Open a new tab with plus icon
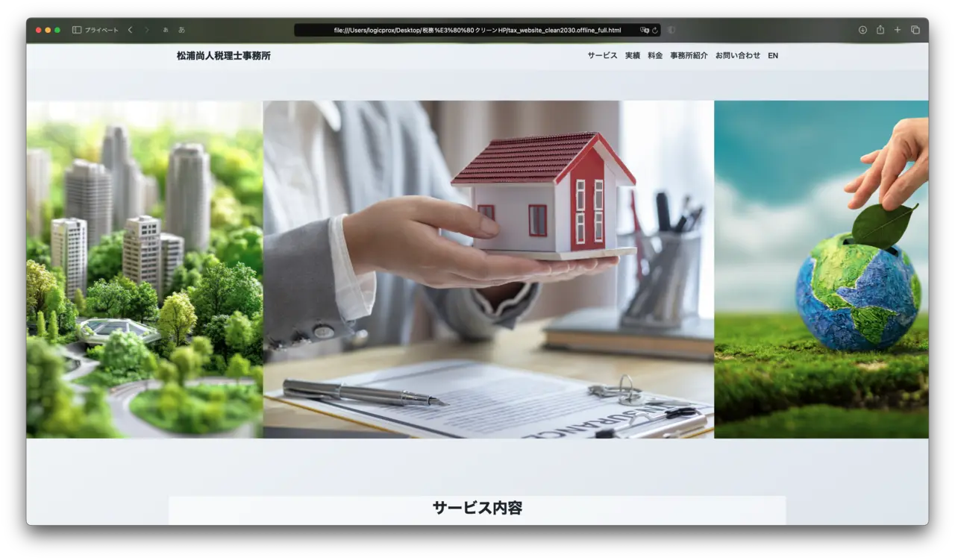 pos(898,30)
